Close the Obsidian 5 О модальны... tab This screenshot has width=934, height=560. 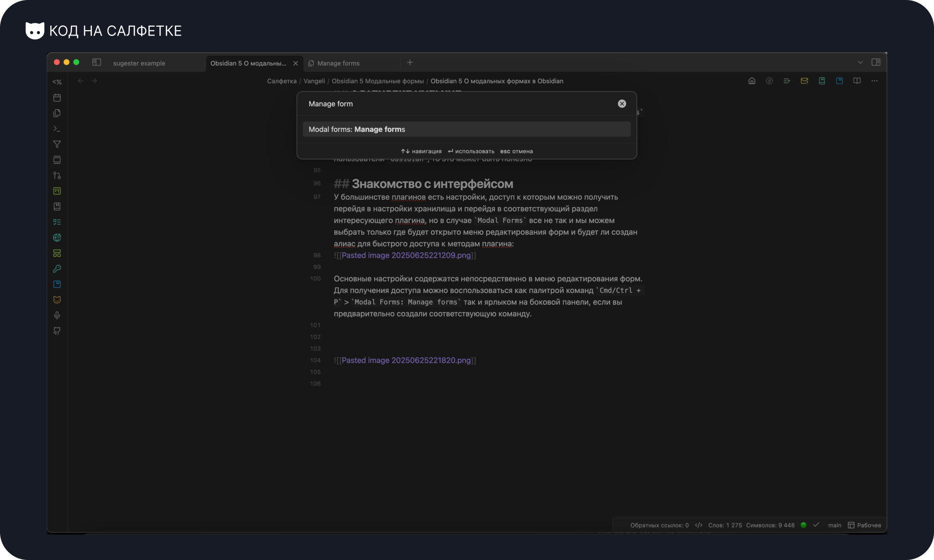pos(295,63)
